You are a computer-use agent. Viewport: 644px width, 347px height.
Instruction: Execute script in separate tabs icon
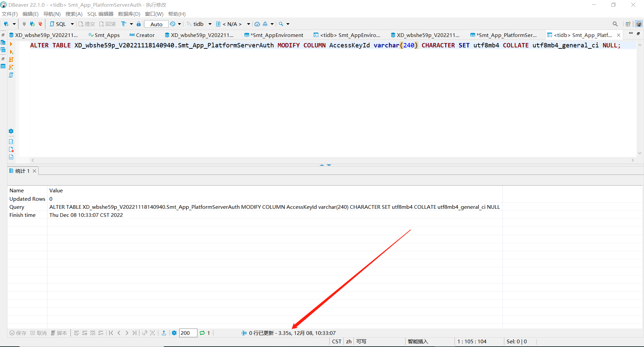(x=11, y=67)
